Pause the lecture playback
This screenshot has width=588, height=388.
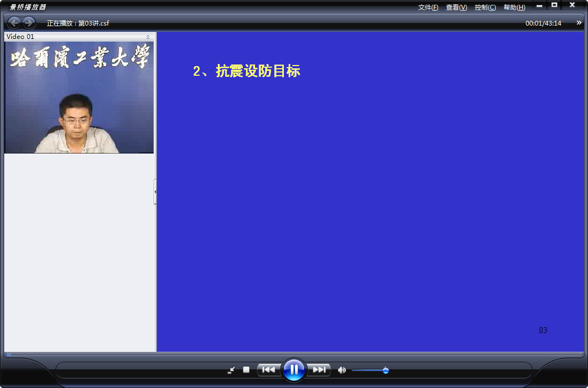click(x=294, y=370)
